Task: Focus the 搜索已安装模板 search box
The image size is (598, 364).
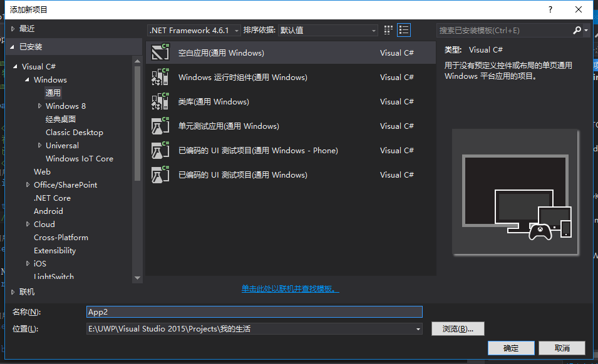Action: [504, 30]
